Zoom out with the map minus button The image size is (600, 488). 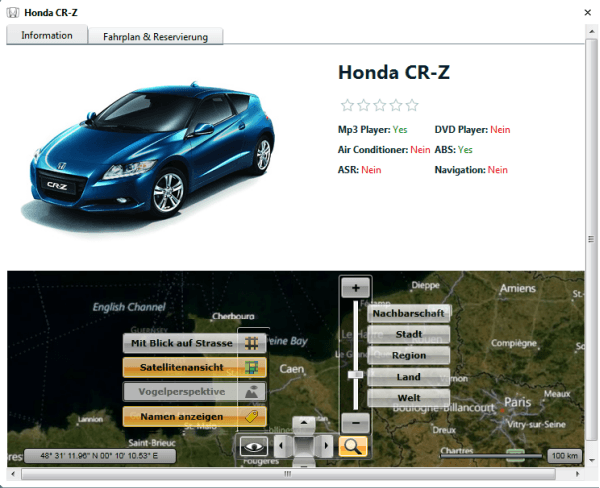(x=355, y=423)
